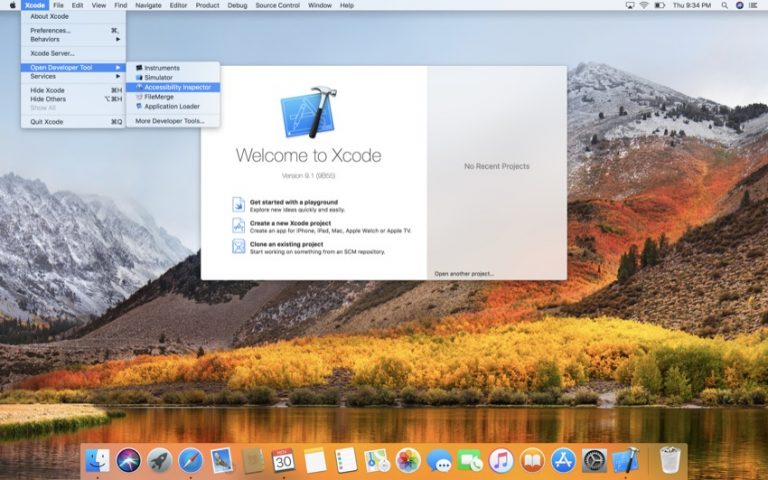The width and height of the screenshot is (768, 480).
Task: Select Hide Xcode menu entry
Action: click(x=73, y=90)
